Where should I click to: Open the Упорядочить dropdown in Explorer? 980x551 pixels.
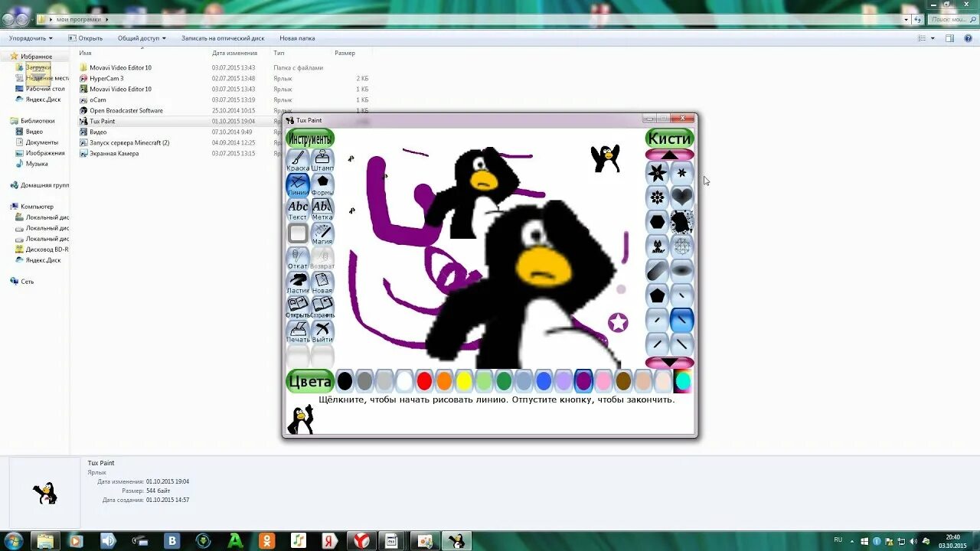click(31, 38)
